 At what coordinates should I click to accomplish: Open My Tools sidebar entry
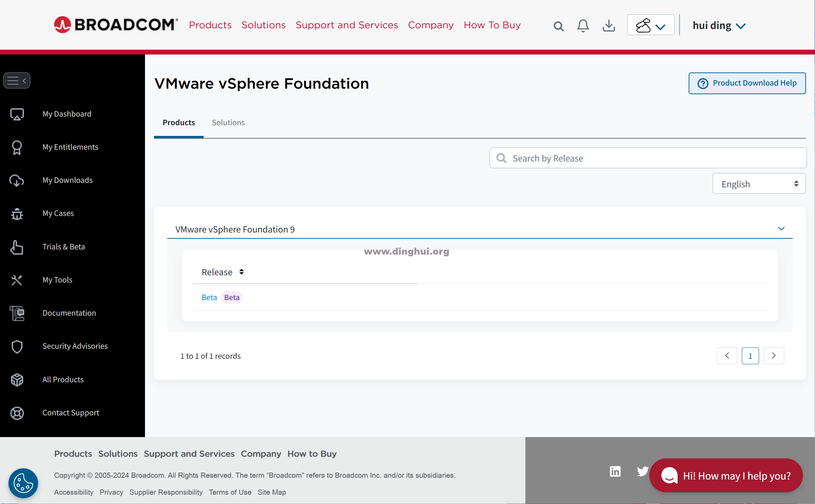(x=57, y=280)
